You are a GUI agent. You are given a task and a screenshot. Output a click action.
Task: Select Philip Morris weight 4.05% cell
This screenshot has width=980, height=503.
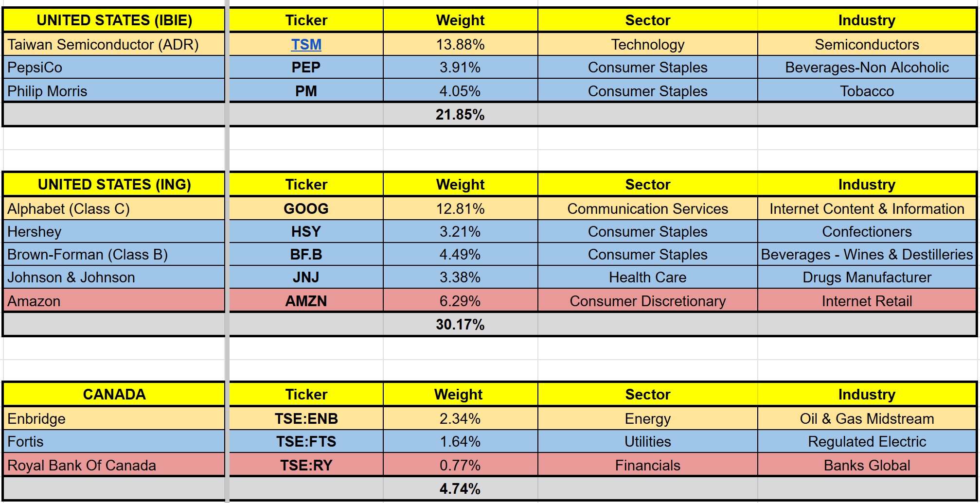click(460, 91)
